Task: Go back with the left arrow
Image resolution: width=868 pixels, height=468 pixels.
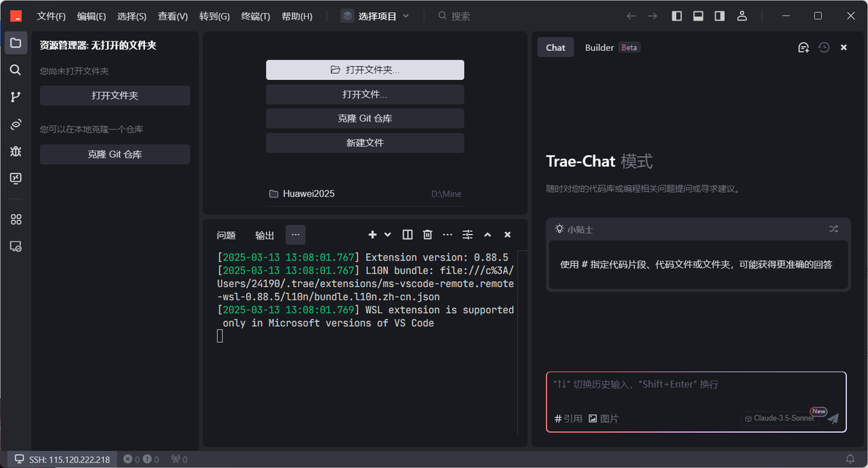Action: coord(631,16)
